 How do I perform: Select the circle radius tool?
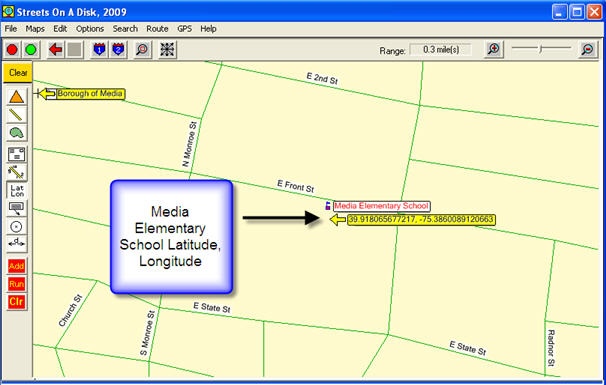(16, 227)
